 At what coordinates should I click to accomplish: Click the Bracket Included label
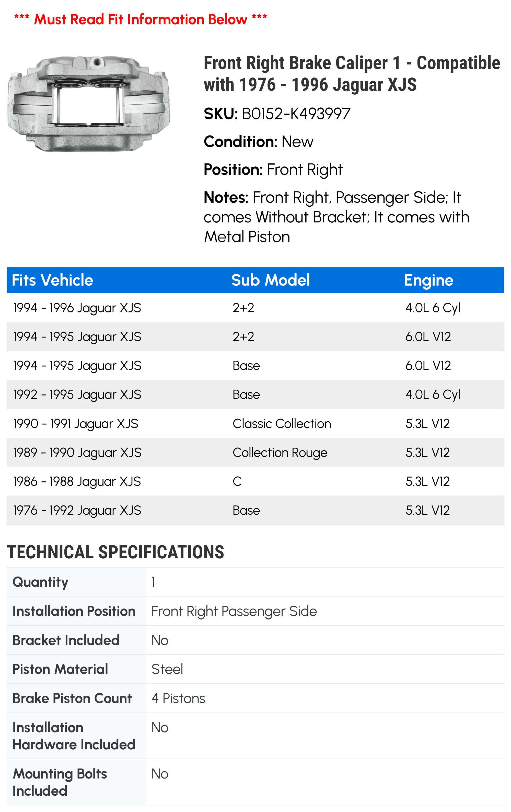(66, 640)
